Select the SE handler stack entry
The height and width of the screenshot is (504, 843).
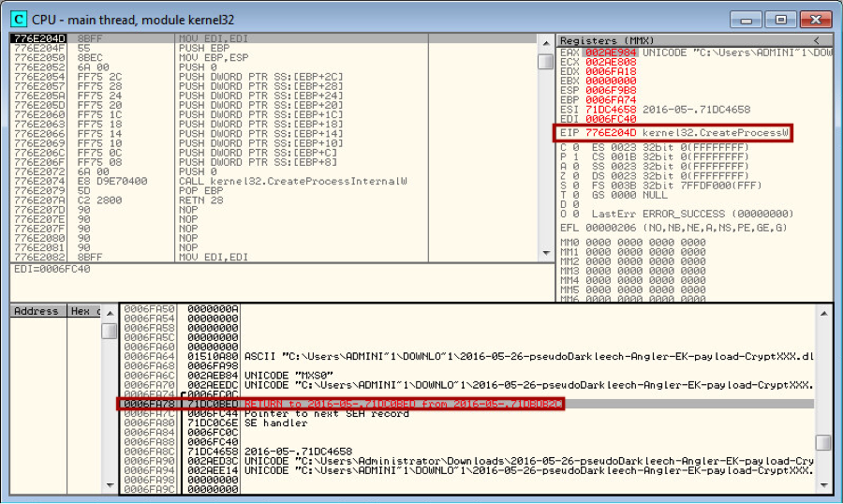point(264,422)
